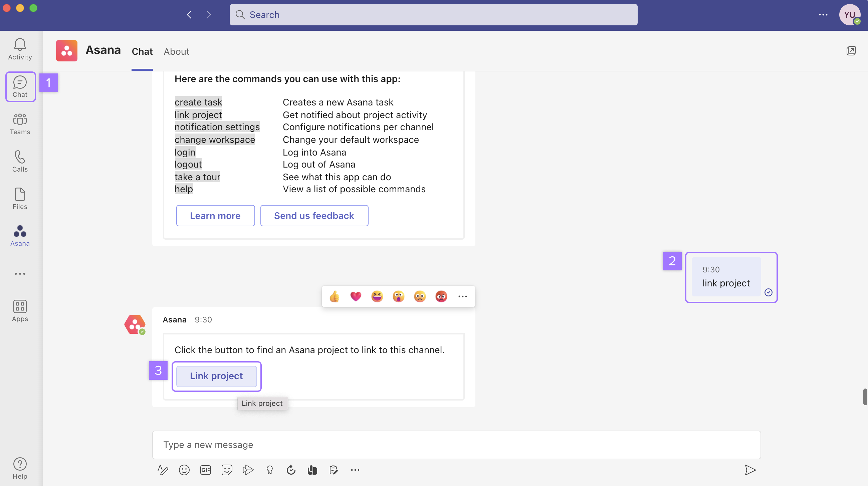The height and width of the screenshot is (486, 868).
Task: Pop out the Asana chat window
Action: [851, 51]
